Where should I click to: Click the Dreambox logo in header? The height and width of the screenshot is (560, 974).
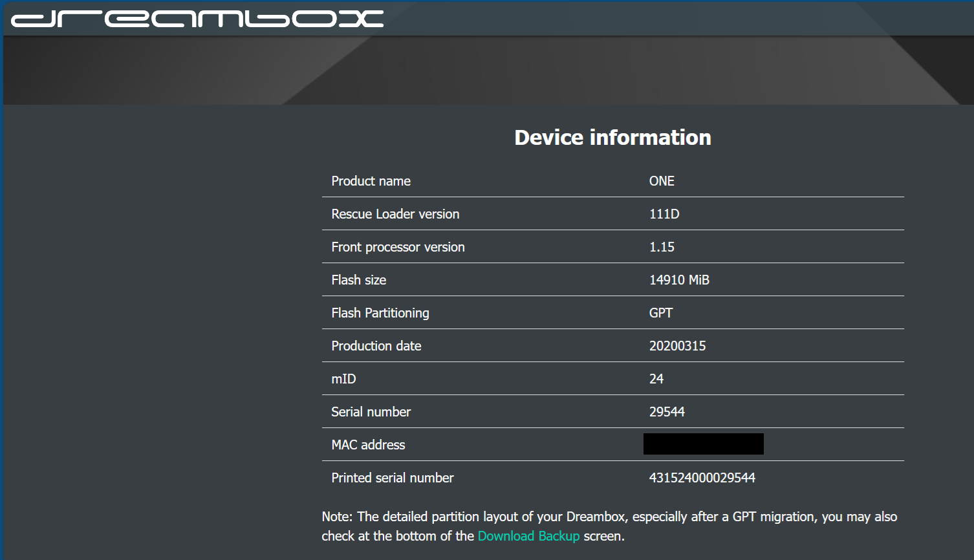tap(197, 18)
